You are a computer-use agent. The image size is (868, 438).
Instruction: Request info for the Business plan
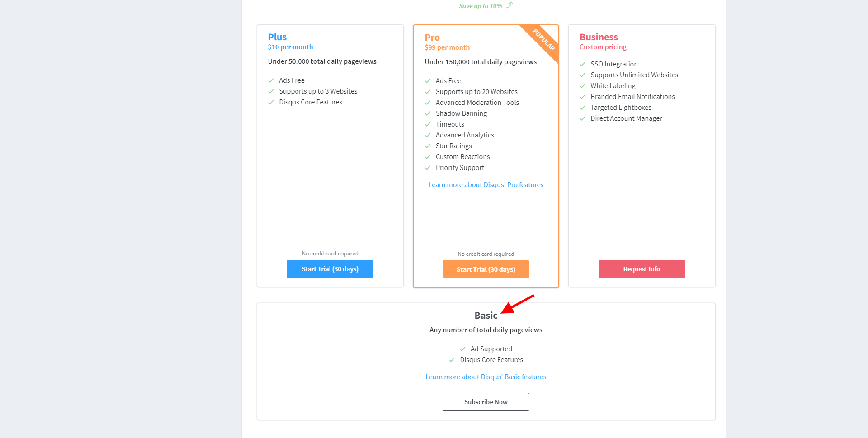(642, 269)
